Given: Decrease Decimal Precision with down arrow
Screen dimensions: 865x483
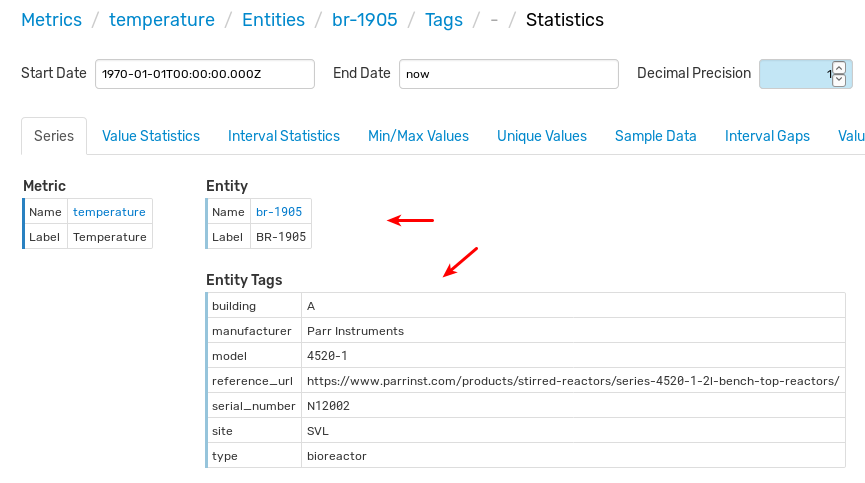Looking at the screenshot, I should (x=839, y=80).
